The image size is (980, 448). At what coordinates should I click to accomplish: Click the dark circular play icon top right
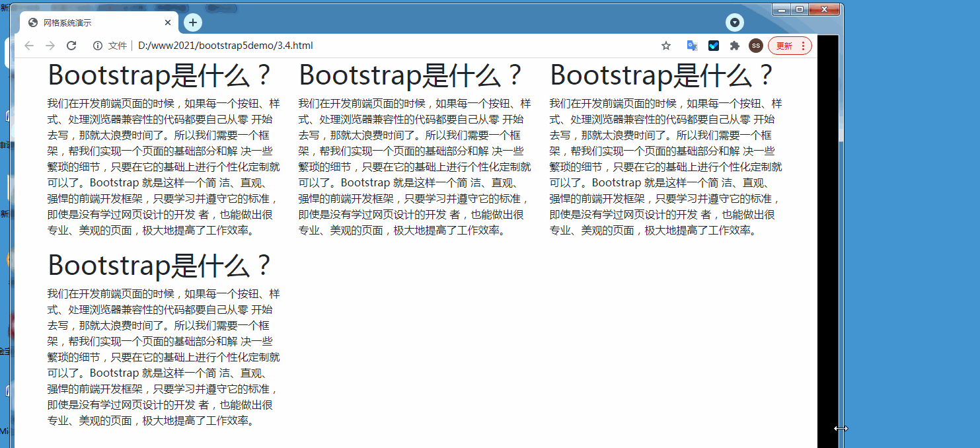pos(734,22)
